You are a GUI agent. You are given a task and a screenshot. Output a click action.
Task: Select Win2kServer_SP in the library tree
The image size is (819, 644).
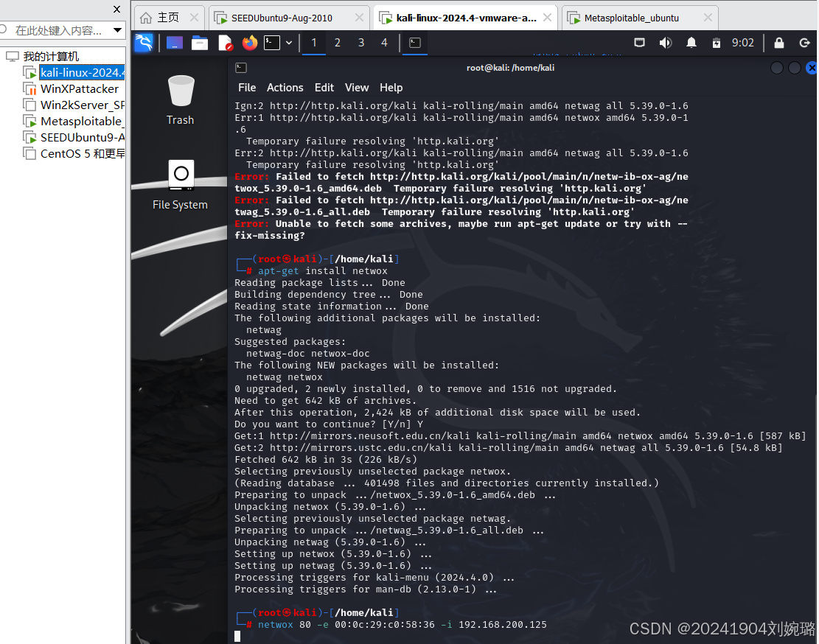tap(82, 105)
